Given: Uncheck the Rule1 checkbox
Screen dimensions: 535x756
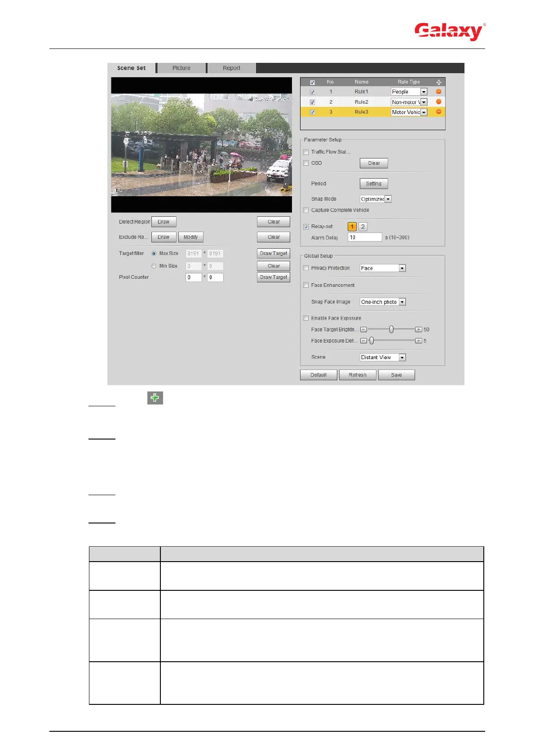Looking at the screenshot, I should pyautogui.click(x=313, y=92).
